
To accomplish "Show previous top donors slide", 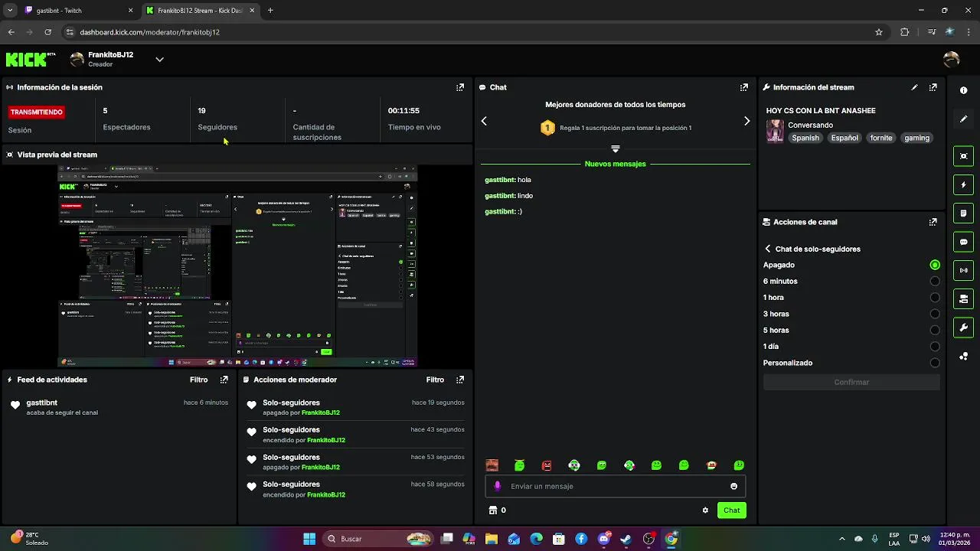I will [x=484, y=121].
